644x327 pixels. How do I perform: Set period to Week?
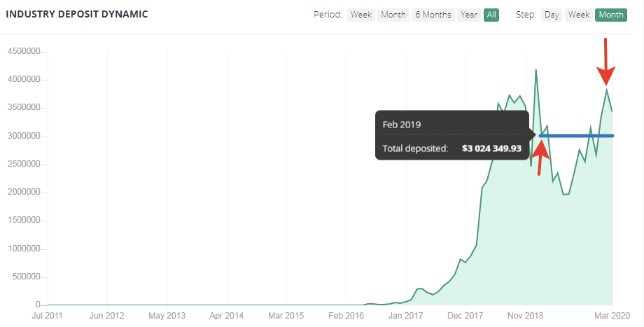pyautogui.click(x=361, y=15)
